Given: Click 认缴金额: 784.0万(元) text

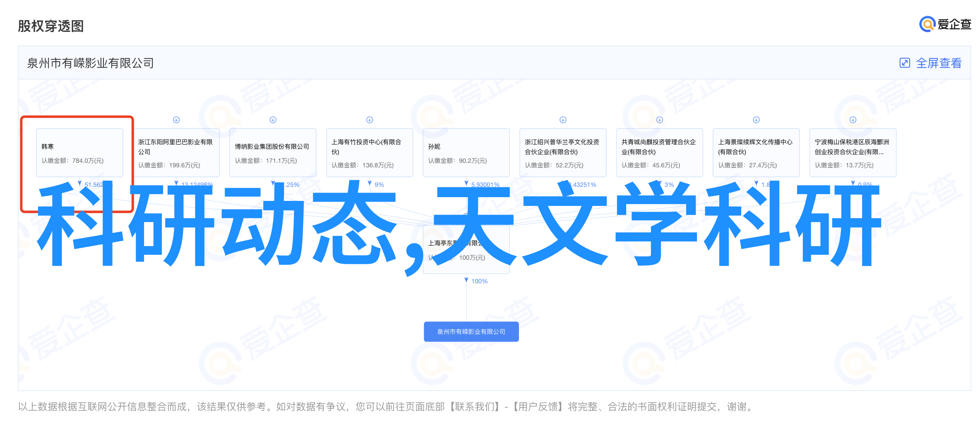Looking at the screenshot, I should [73, 161].
